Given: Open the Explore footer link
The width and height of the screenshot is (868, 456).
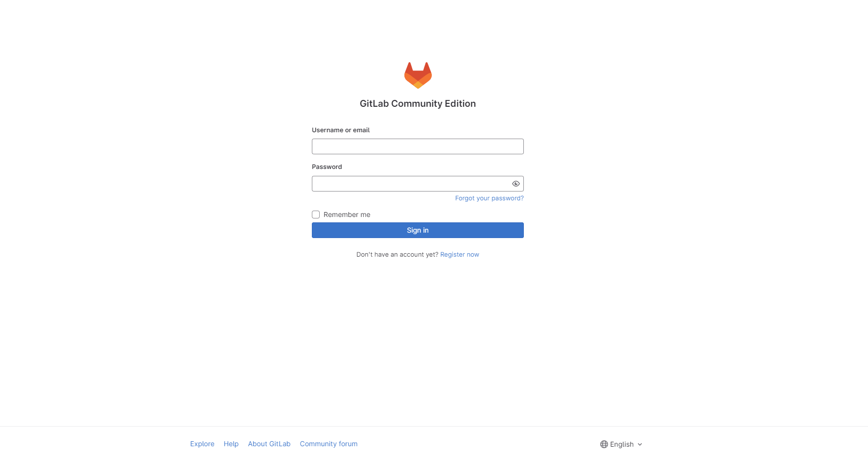Looking at the screenshot, I should click(202, 444).
